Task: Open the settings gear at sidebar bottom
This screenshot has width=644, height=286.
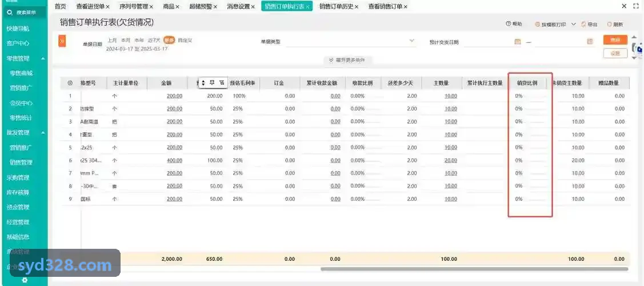Action: click(x=25, y=280)
